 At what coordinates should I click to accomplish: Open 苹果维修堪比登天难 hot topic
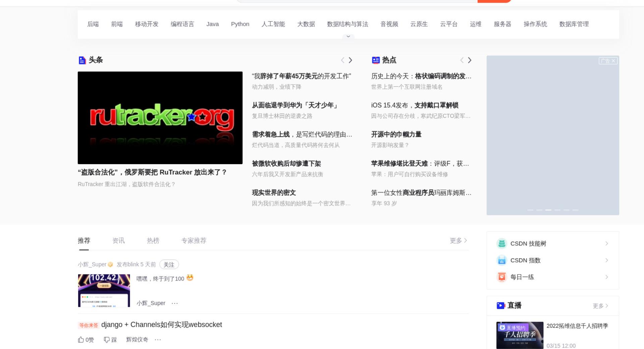pyautogui.click(x=420, y=164)
